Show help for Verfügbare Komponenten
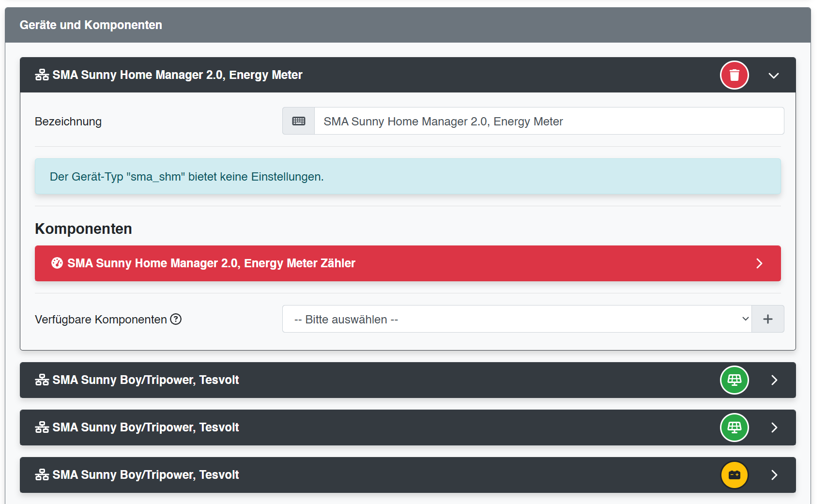 point(176,319)
